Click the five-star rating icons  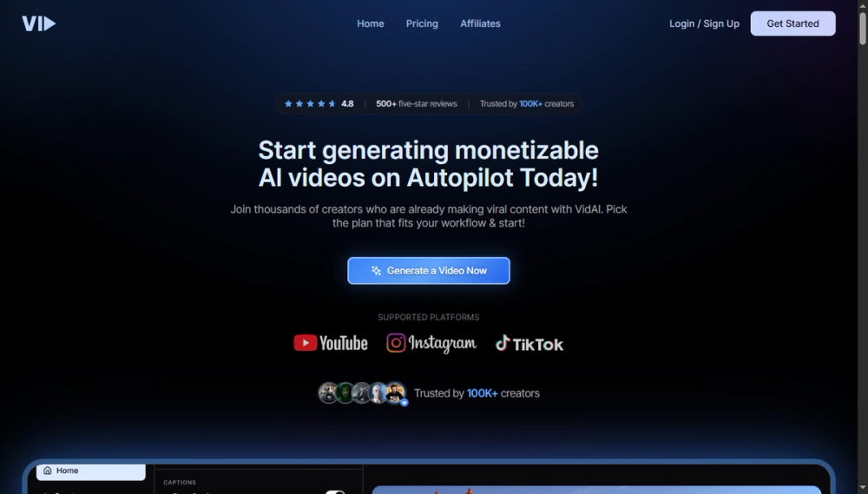(310, 103)
